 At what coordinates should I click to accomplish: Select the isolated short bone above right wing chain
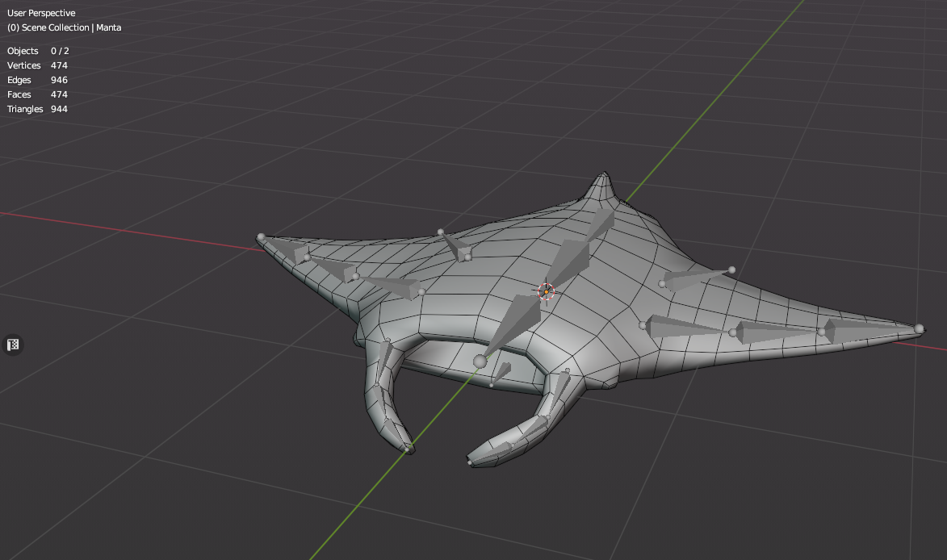pyautogui.click(x=694, y=278)
